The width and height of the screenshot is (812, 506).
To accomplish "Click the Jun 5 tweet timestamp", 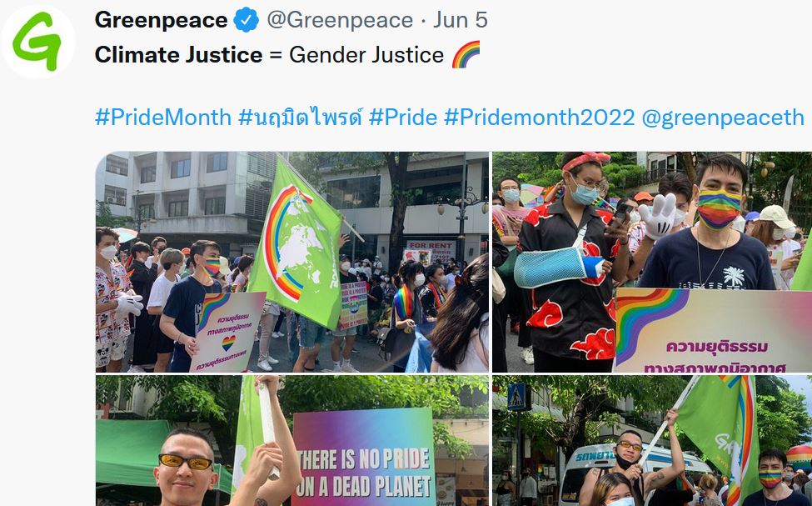I will pyautogui.click(x=461, y=20).
